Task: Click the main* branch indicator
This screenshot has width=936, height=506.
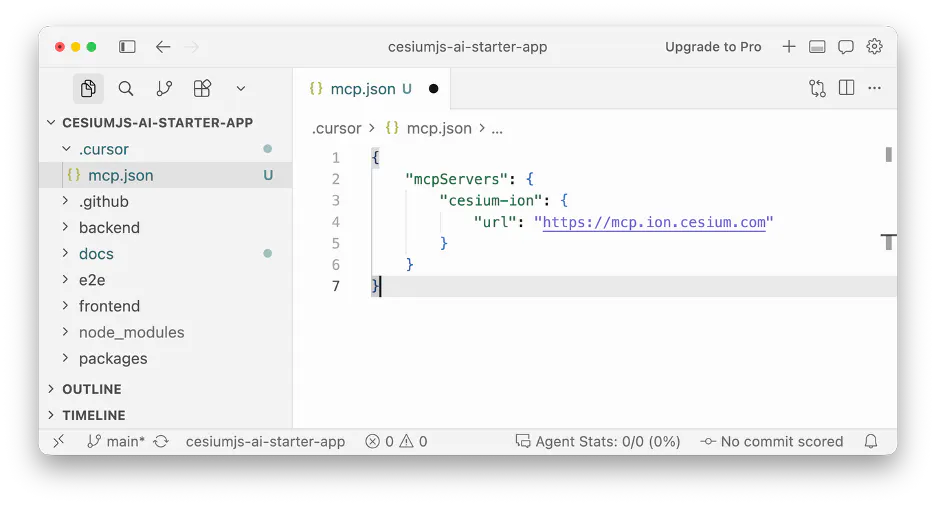Action: click(116, 442)
